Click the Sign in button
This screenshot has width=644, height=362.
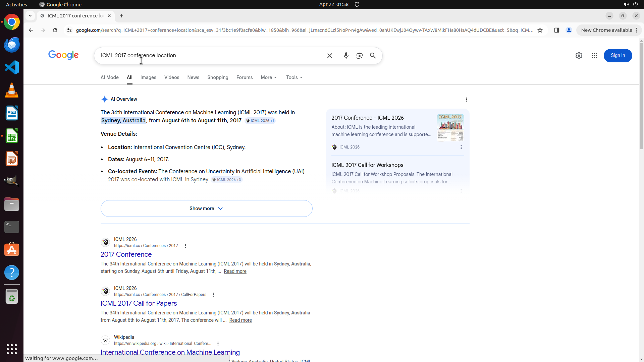[618, 56]
